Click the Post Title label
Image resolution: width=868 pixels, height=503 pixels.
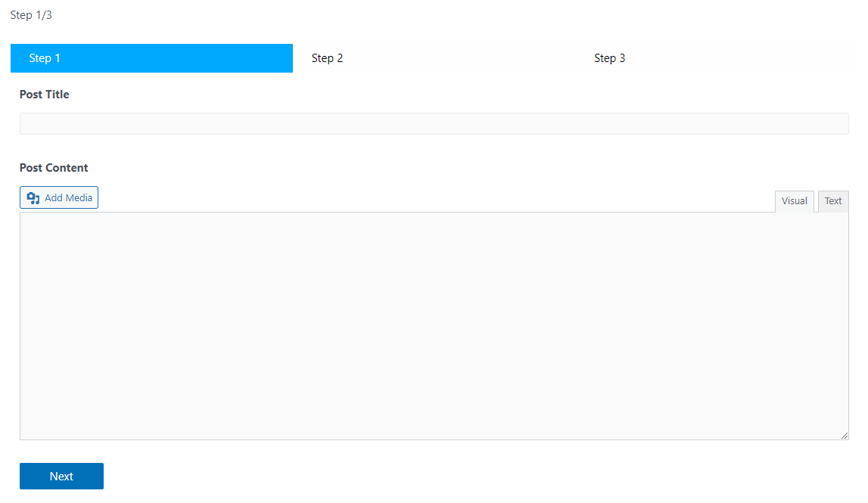(x=45, y=94)
